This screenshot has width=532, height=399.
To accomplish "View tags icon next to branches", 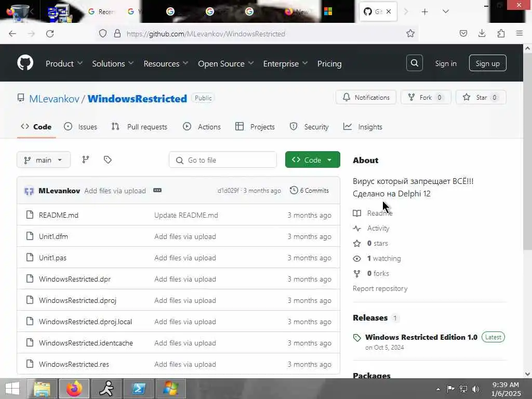I will click(108, 159).
